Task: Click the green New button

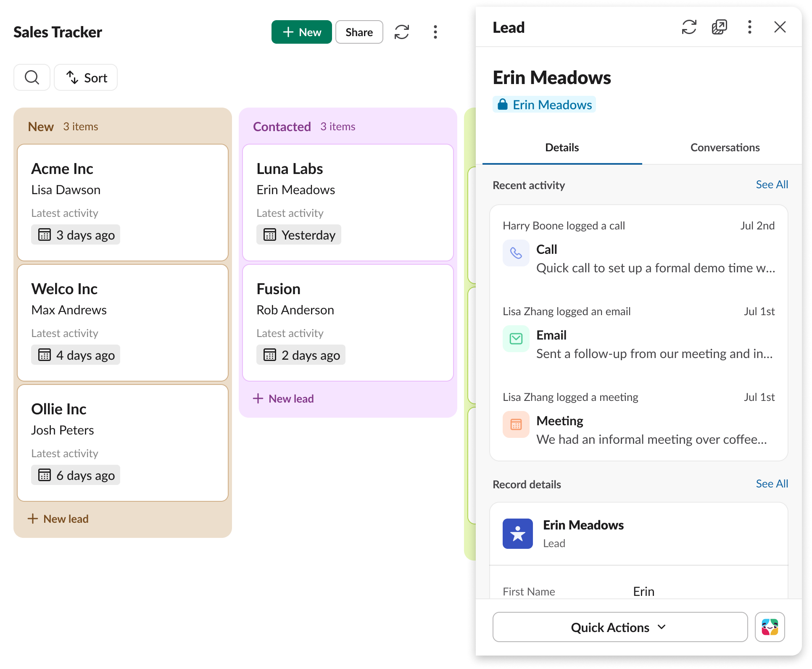Action: [302, 32]
